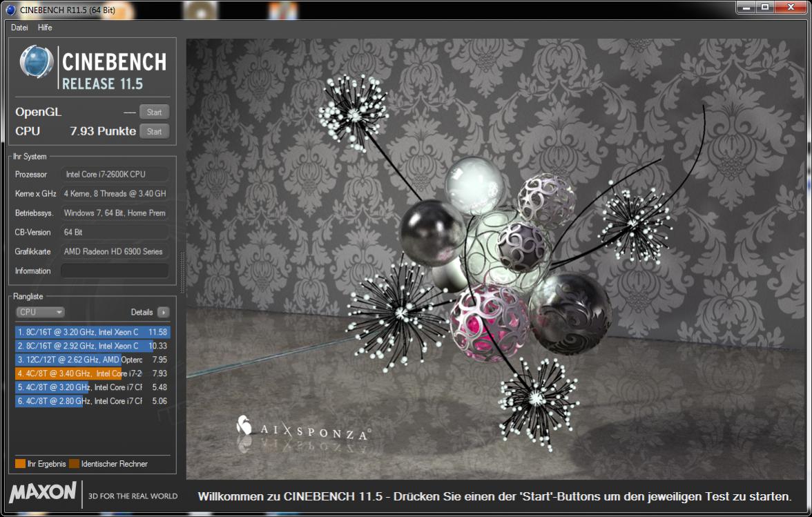Click the Information input field
This screenshot has width=812, height=517.
coord(115,271)
